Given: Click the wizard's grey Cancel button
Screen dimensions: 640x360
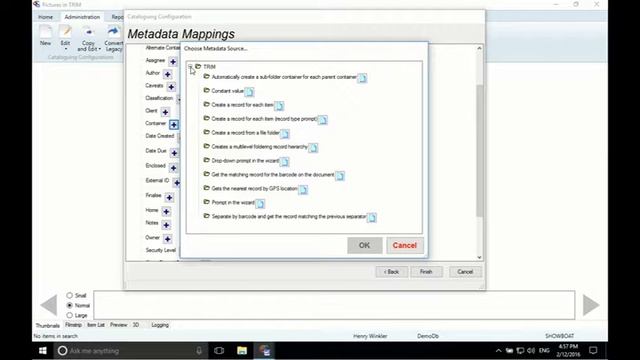Looking at the screenshot, I should click(x=465, y=272).
